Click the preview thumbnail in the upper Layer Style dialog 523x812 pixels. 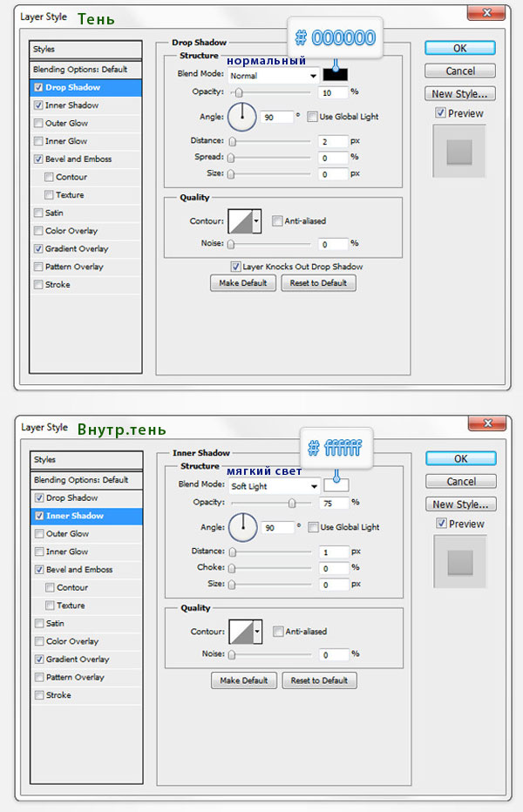(458, 152)
